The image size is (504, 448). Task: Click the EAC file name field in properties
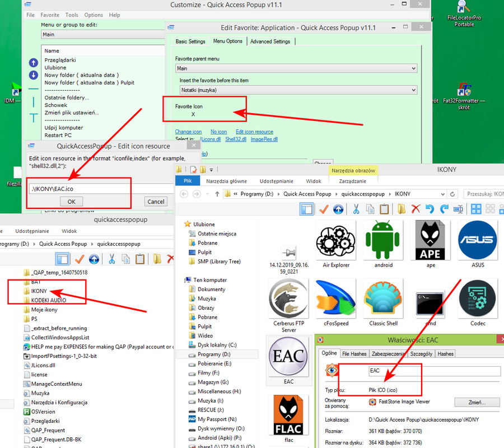[x=435, y=371]
